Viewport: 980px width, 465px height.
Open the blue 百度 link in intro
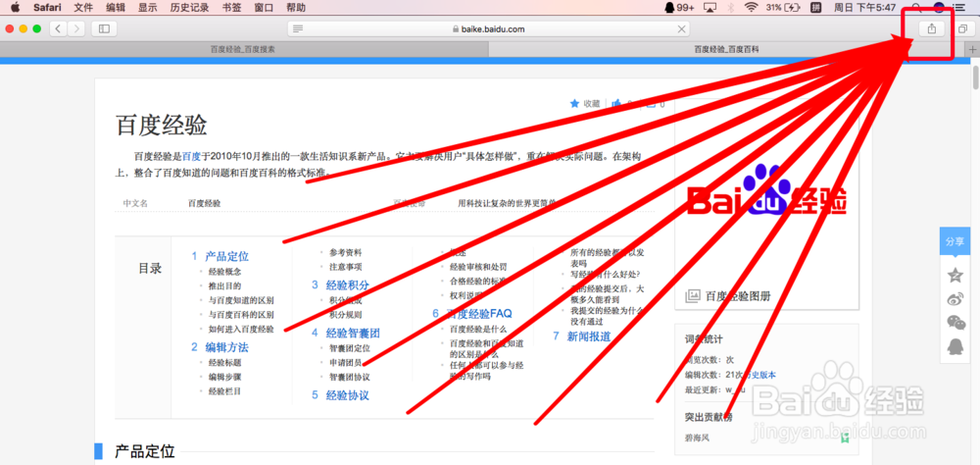click(x=191, y=156)
